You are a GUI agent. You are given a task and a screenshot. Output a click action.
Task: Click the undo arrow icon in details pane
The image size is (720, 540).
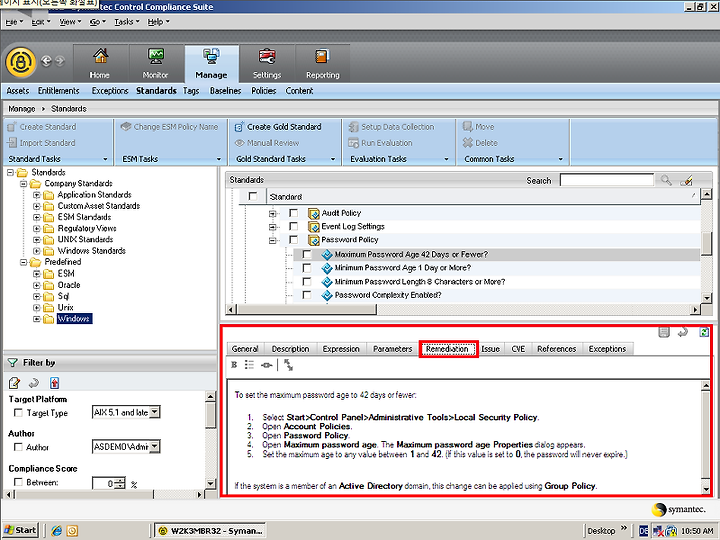tap(683, 332)
